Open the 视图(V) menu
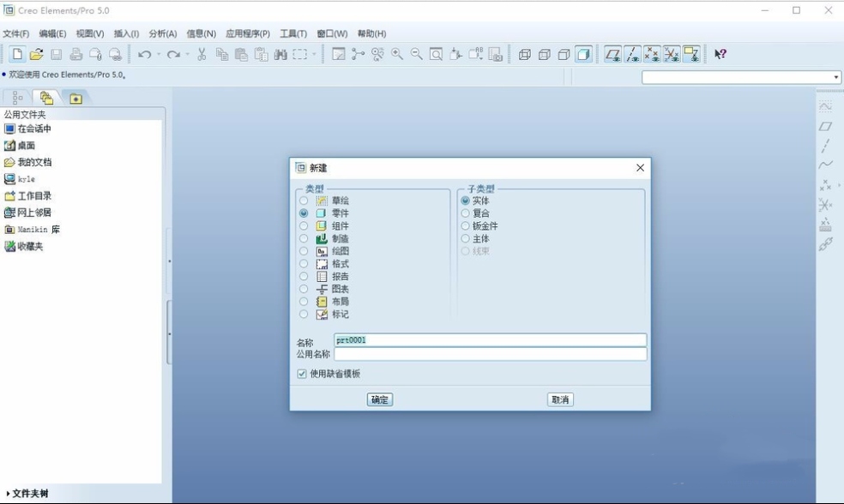The height and width of the screenshot is (504, 844). (89, 33)
